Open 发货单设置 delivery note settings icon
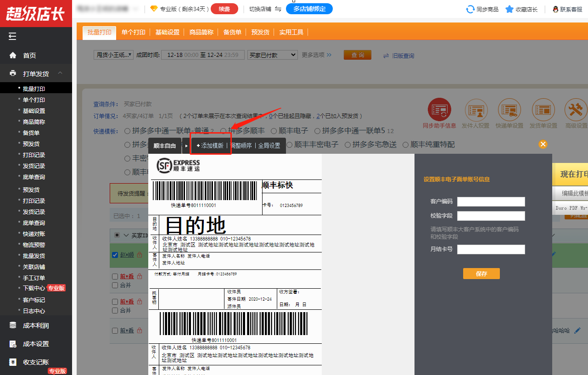Image resolution: width=588 pixels, height=375 pixels. 543,109
